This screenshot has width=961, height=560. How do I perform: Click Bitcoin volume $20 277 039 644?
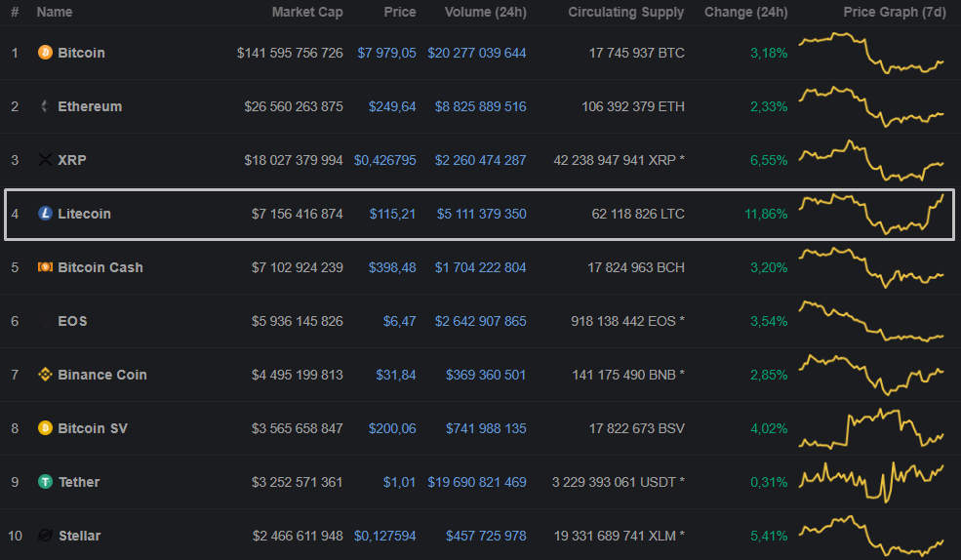point(477,53)
